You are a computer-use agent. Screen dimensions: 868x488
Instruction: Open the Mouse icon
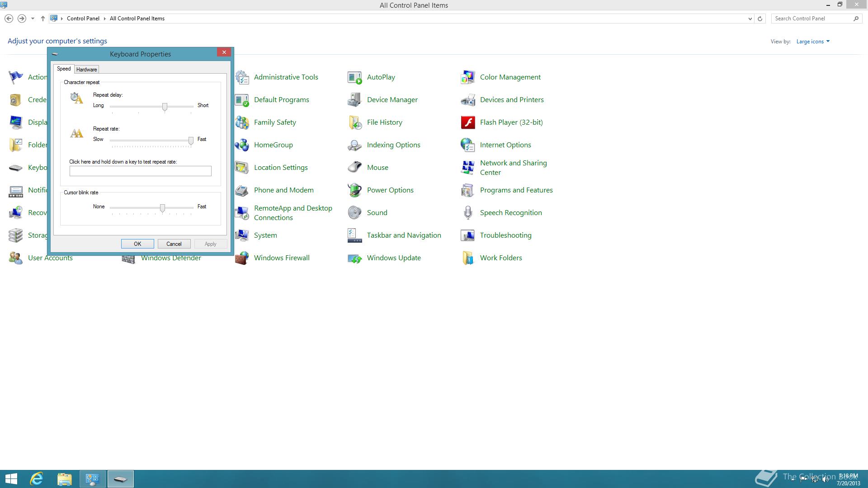(x=355, y=168)
